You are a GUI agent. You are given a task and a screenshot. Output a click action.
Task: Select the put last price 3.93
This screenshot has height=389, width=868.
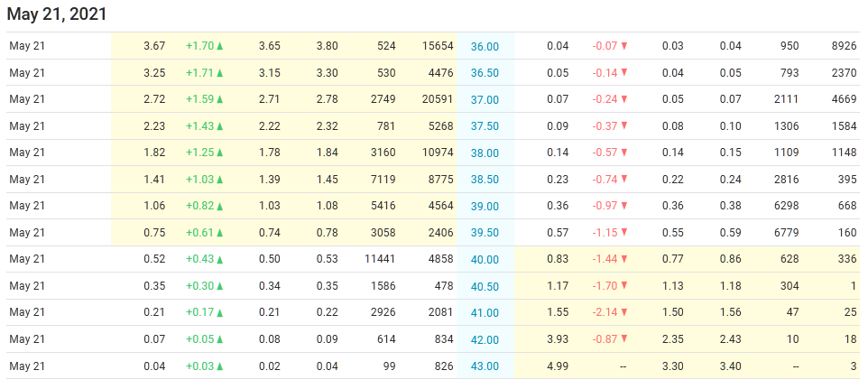tap(558, 339)
